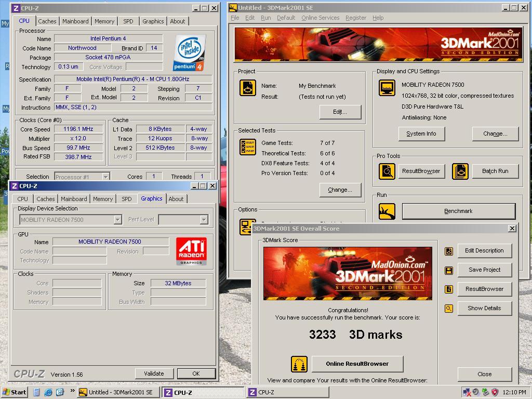Click the Core Speed 1196.1 MHz value

tap(78, 129)
